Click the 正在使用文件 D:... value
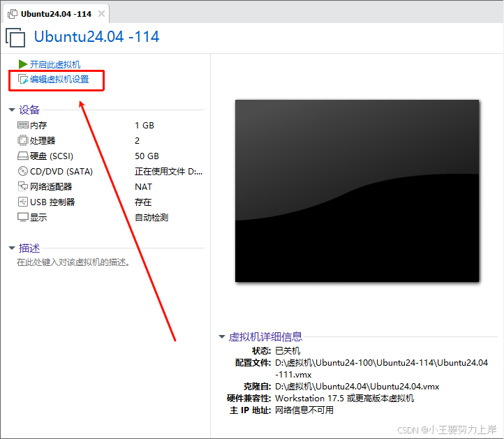This screenshot has width=504, height=439. [168, 172]
